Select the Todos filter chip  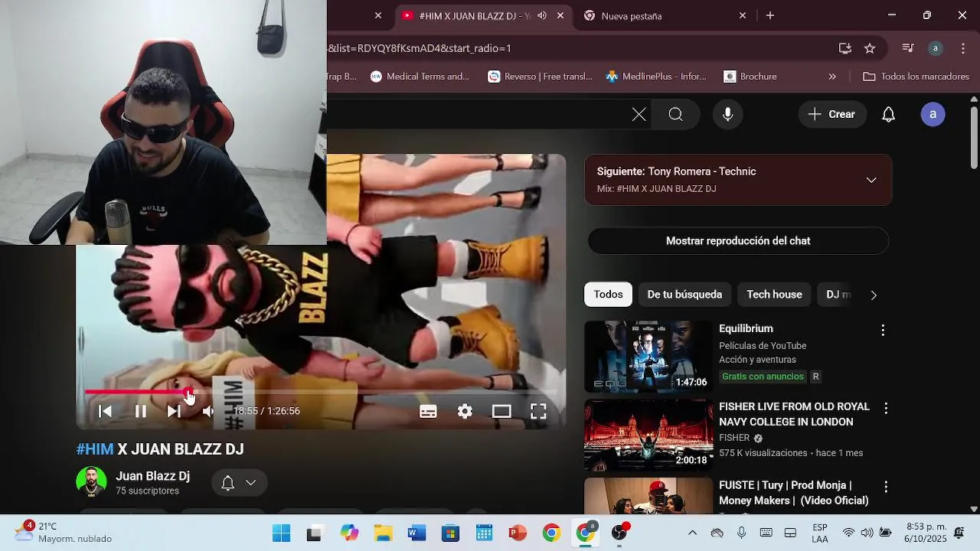click(x=608, y=295)
